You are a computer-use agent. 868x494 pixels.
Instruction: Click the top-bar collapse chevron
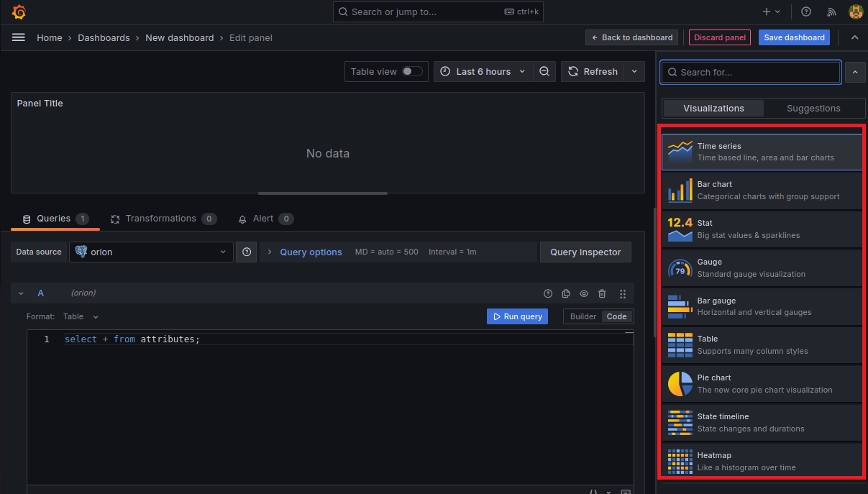point(855,37)
